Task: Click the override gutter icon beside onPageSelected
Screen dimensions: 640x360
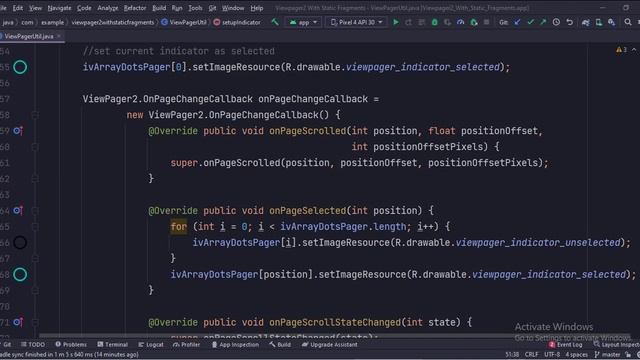Action: pos(18,211)
